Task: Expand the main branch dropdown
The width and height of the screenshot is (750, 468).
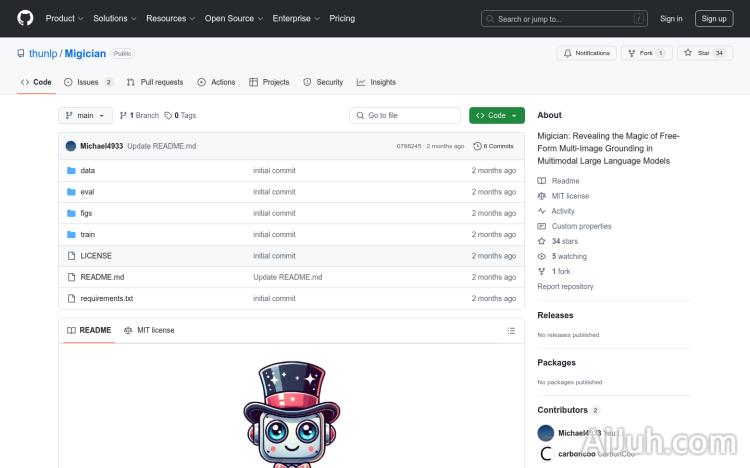Action: (84, 116)
